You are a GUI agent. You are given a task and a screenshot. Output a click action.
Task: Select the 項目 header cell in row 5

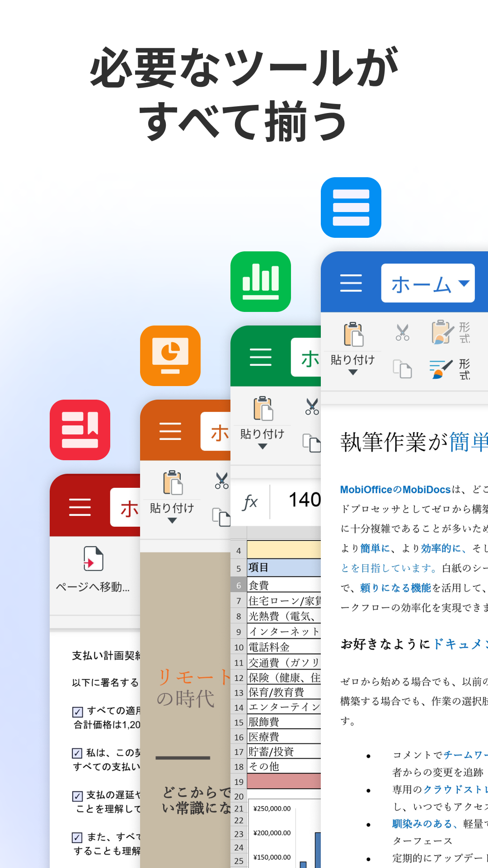284,567
